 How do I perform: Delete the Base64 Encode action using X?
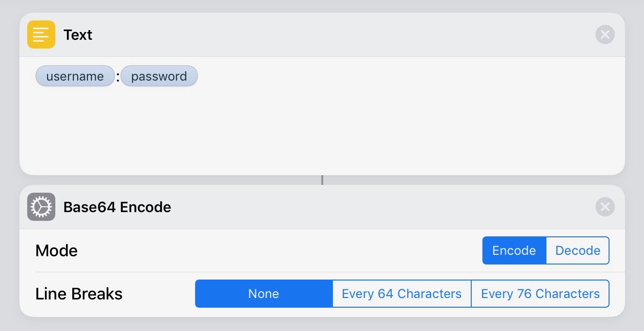coord(605,207)
